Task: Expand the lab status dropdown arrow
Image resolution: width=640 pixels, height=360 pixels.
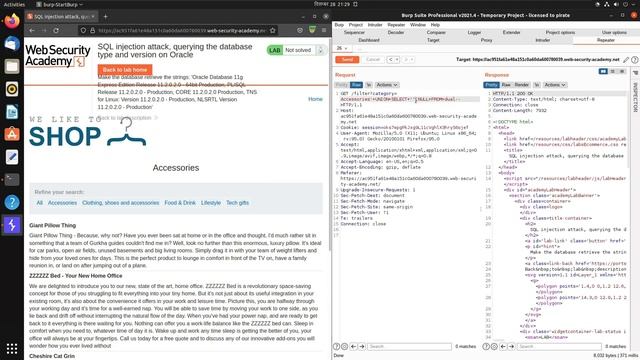Action: (321, 50)
